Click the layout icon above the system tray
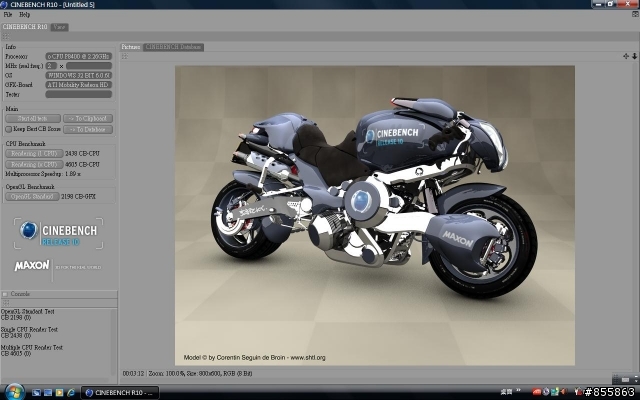 pos(625,380)
